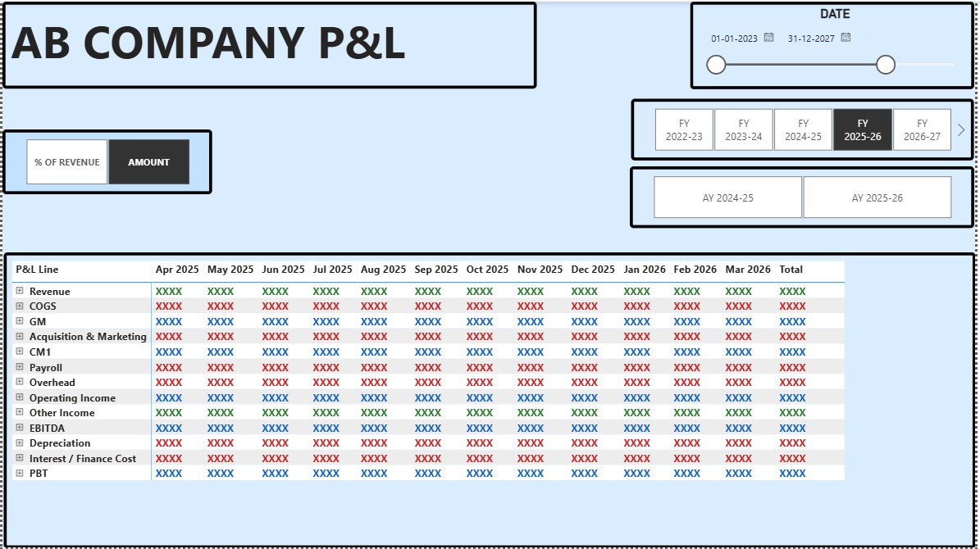Click the Dec 2025 column header

point(592,270)
